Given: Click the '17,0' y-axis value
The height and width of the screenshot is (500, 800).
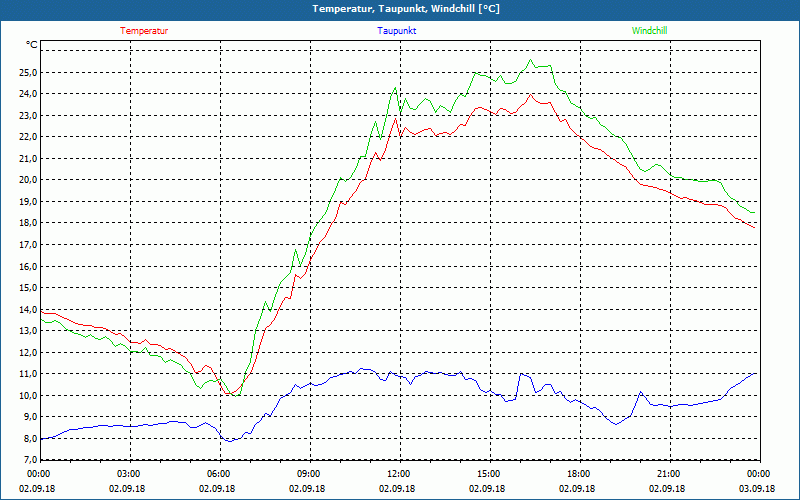Looking at the screenshot, I should (29, 245).
